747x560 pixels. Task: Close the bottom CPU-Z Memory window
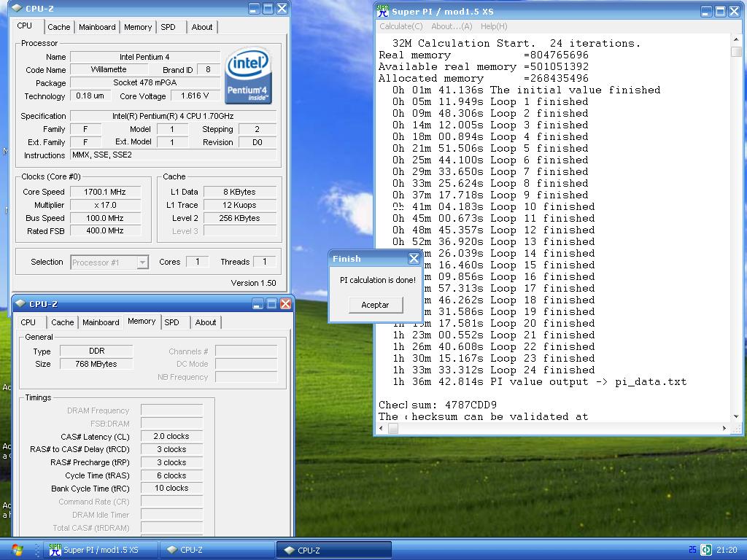(x=285, y=303)
